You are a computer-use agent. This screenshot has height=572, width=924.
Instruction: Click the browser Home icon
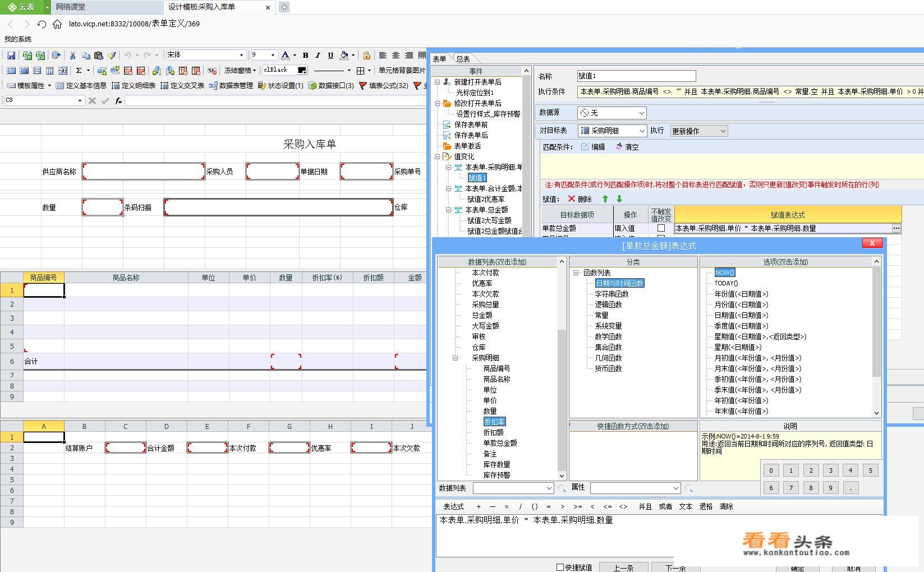57,24
